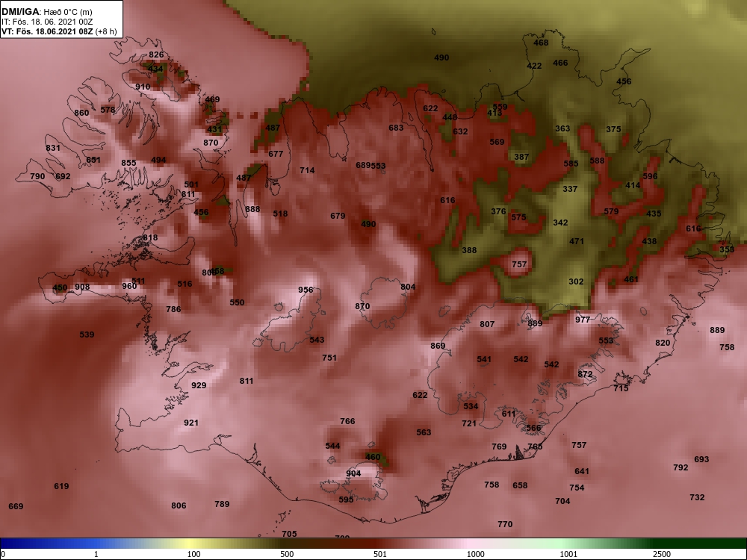The image size is (747, 560).
Task: Click the map value 579
Action: pyautogui.click(x=611, y=211)
